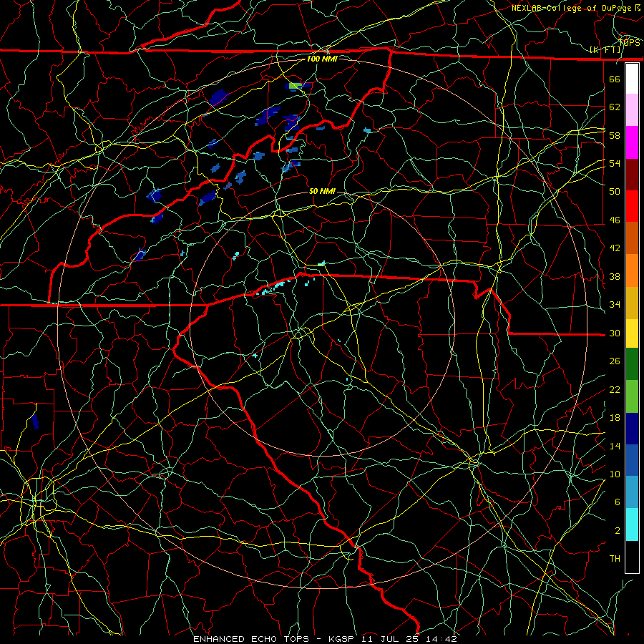Click the medium blue 14 kft swatch

click(632, 460)
